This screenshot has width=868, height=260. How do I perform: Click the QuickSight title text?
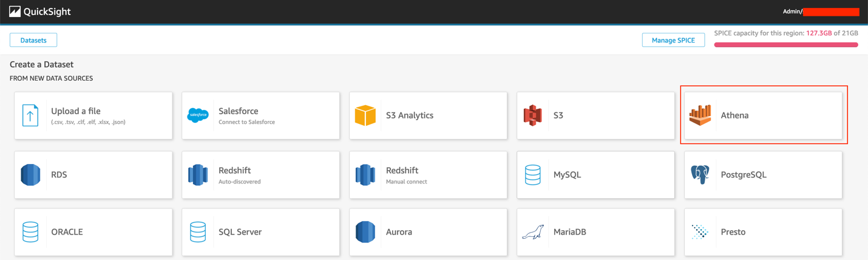point(47,12)
